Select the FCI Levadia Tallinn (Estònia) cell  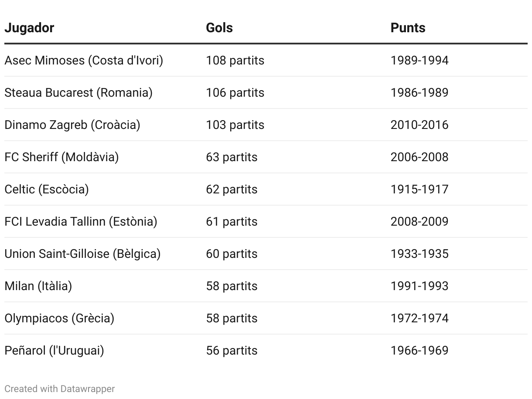coord(81,222)
